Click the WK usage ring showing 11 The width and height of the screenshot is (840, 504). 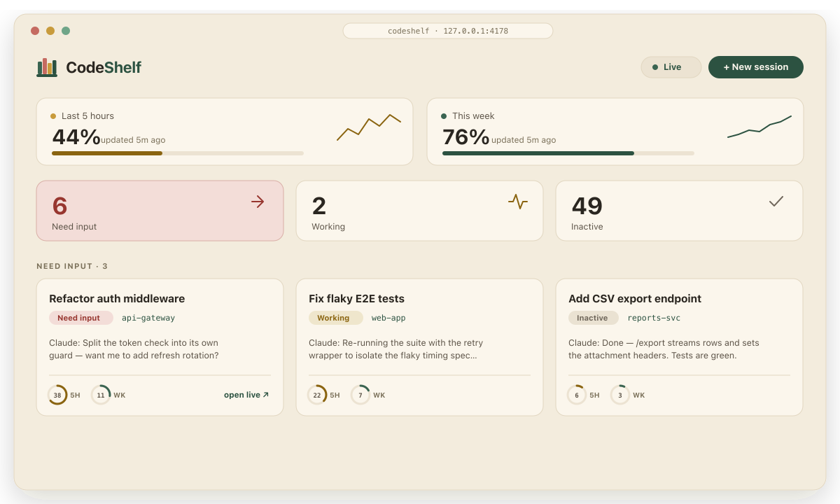tap(101, 395)
